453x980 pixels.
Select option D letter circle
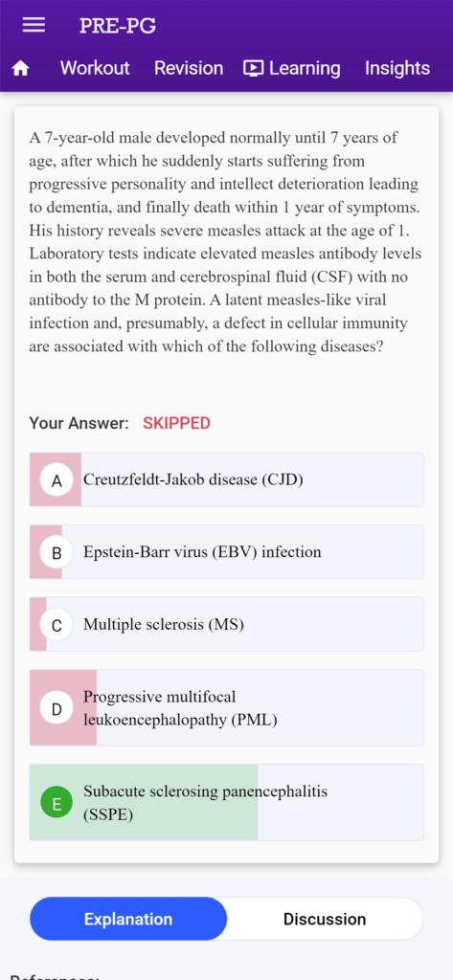pyautogui.click(x=57, y=709)
